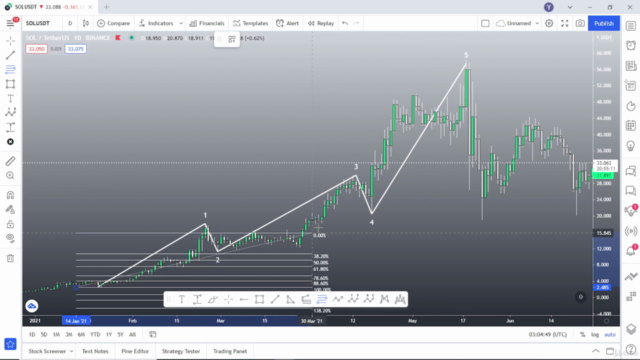Screen dimensions: 640x360
Task: Start bar Replay mode
Action: (321, 23)
